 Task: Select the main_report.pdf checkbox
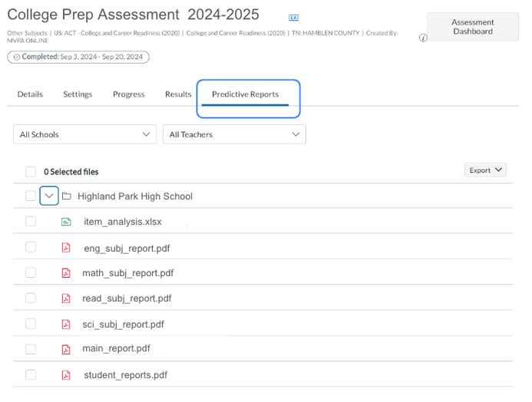[31, 349]
